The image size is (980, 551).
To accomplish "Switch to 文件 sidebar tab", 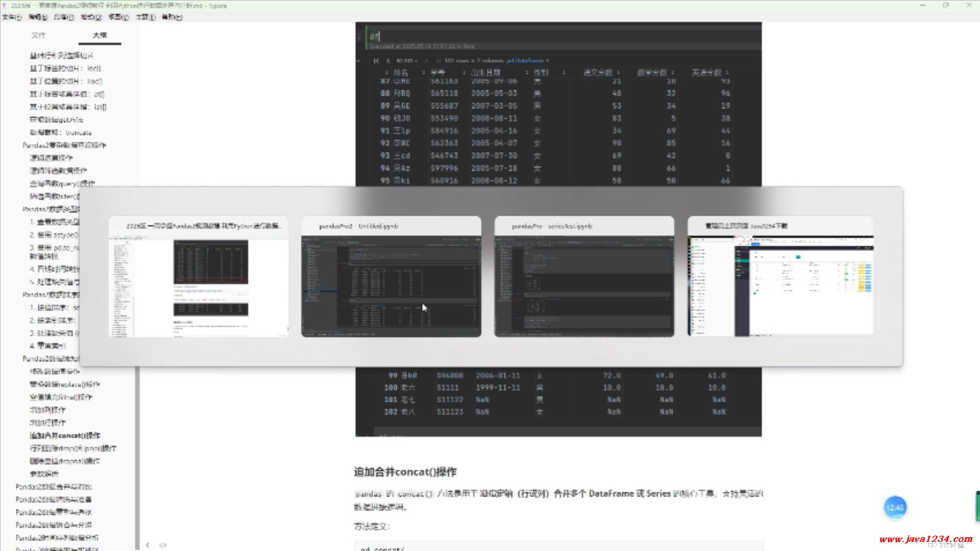I will click(x=38, y=35).
